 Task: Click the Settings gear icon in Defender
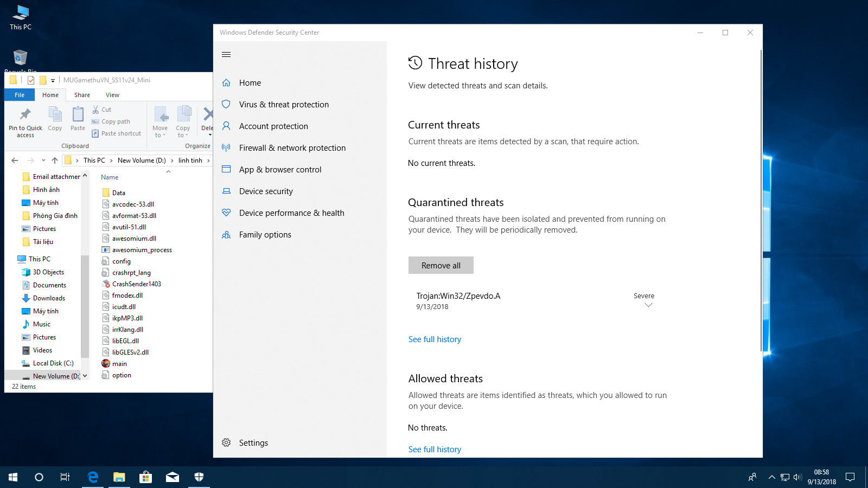[x=226, y=442]
